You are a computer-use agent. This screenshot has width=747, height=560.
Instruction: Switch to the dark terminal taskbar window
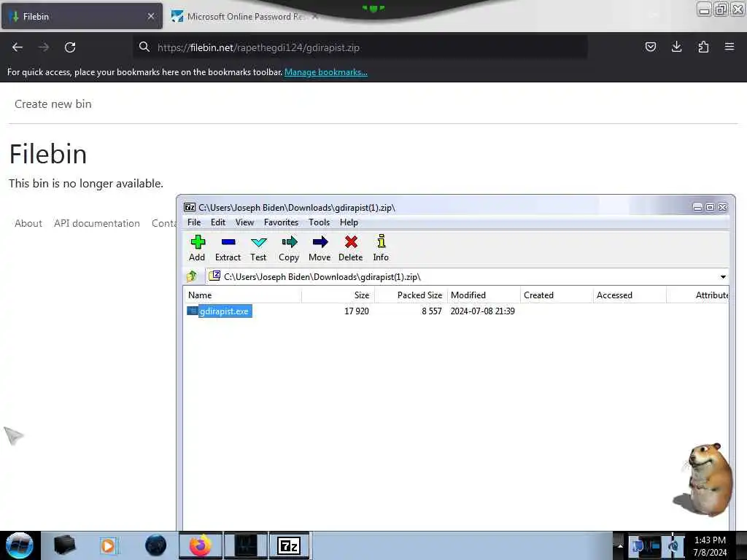[246, 545]
